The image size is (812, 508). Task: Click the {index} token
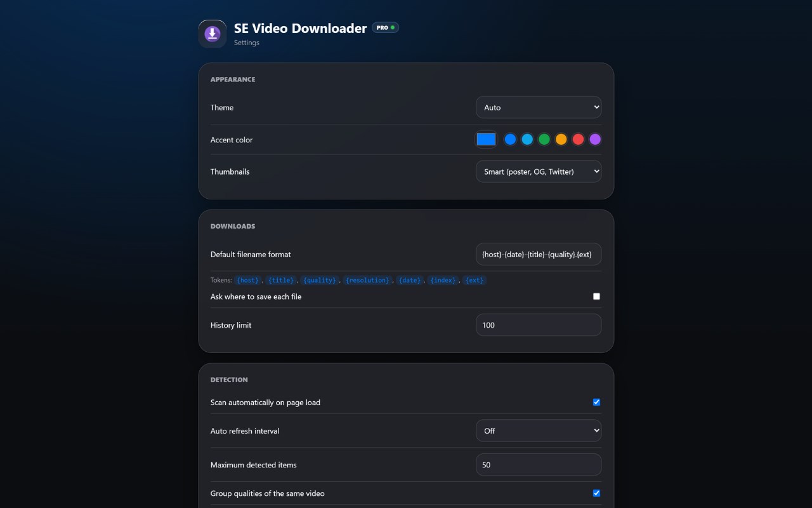coord(443,280)
